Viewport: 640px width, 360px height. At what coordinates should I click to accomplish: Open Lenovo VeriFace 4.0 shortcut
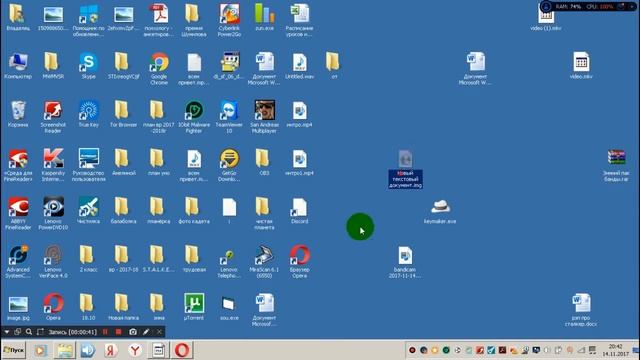(53, 262)
